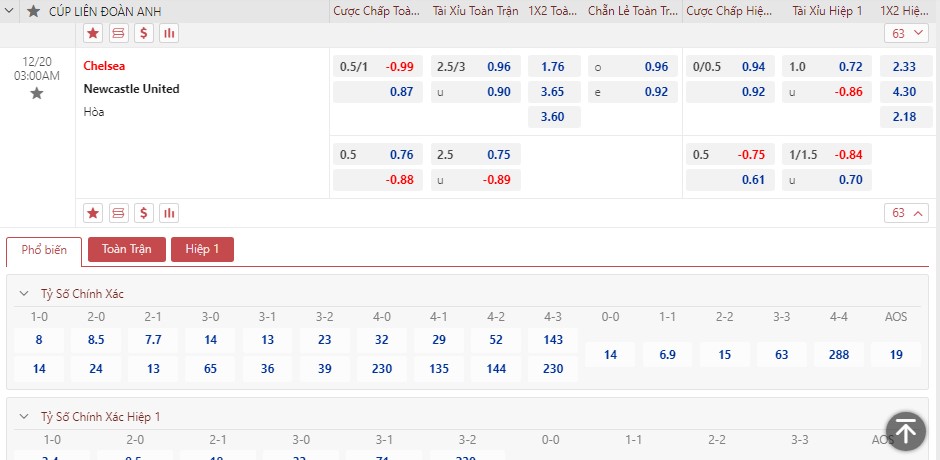940x460 pixels.
Task: Select handicap 0.5/1 odds -0.99
Action: click(378, 67)
